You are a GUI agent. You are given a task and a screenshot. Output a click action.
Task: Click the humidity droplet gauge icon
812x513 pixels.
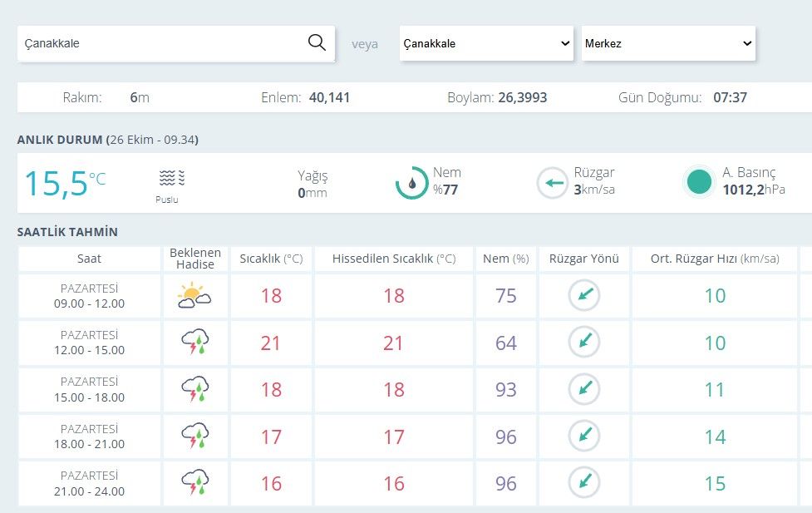[x=411, y=182]
